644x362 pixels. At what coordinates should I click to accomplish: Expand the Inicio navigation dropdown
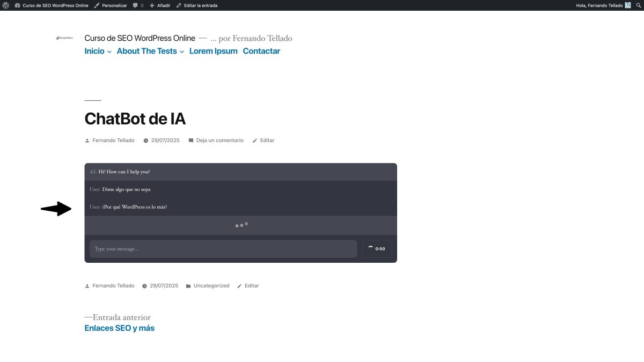[109, 51]
